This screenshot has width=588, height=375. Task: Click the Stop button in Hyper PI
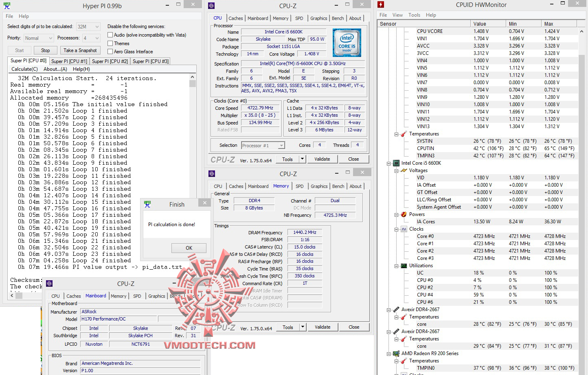[x=46, y=50]
